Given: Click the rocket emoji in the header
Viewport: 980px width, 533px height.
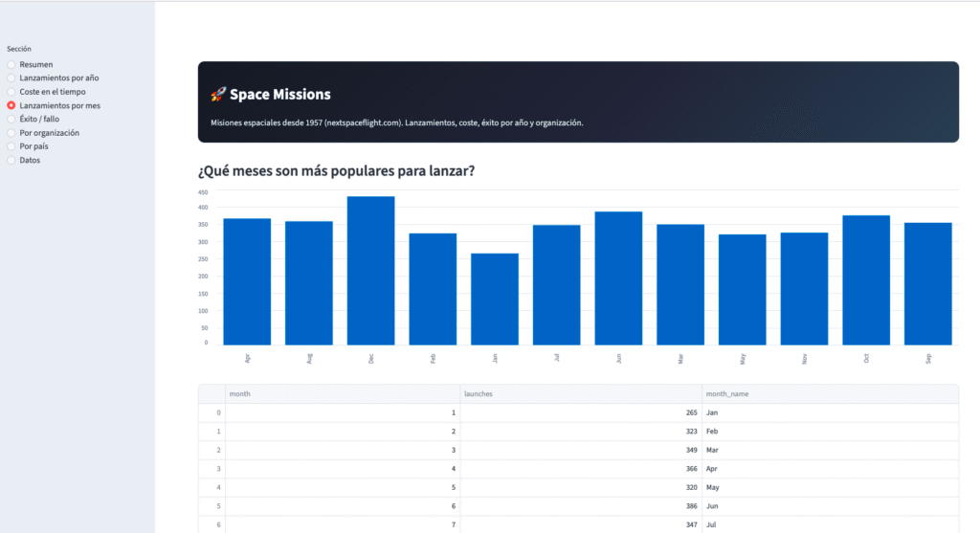Looking at the screenshot, I should pyautogui.click(x=218, y=95).
